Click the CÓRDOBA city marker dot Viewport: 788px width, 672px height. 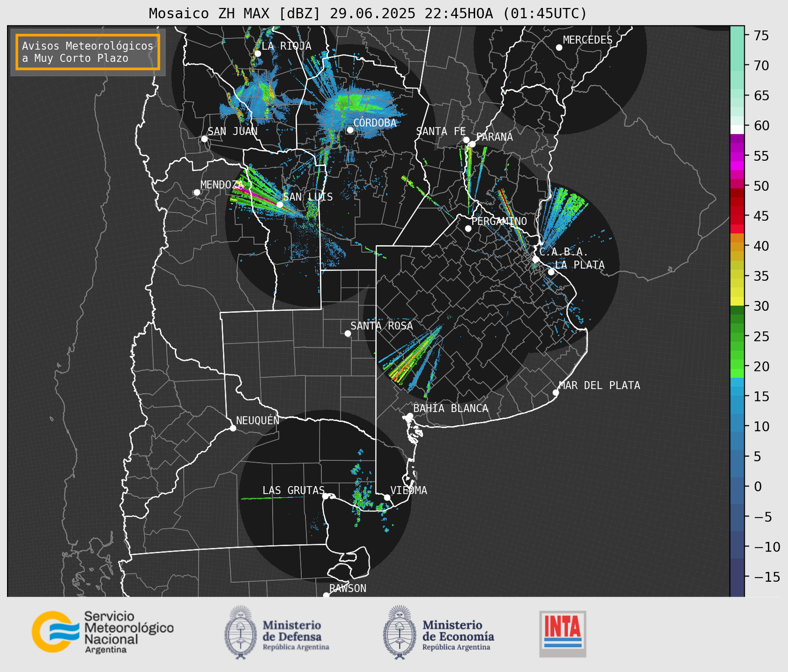coord(350,130)
